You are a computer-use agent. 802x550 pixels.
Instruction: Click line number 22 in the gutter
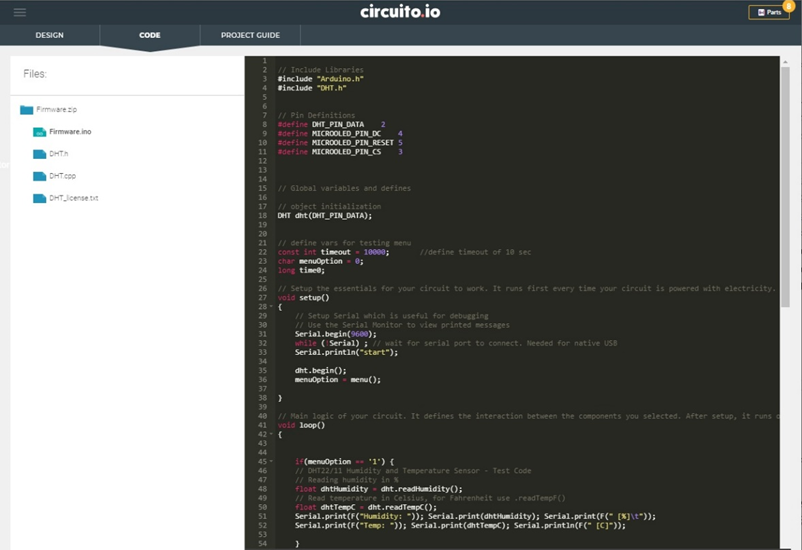(x=261, y=252)
